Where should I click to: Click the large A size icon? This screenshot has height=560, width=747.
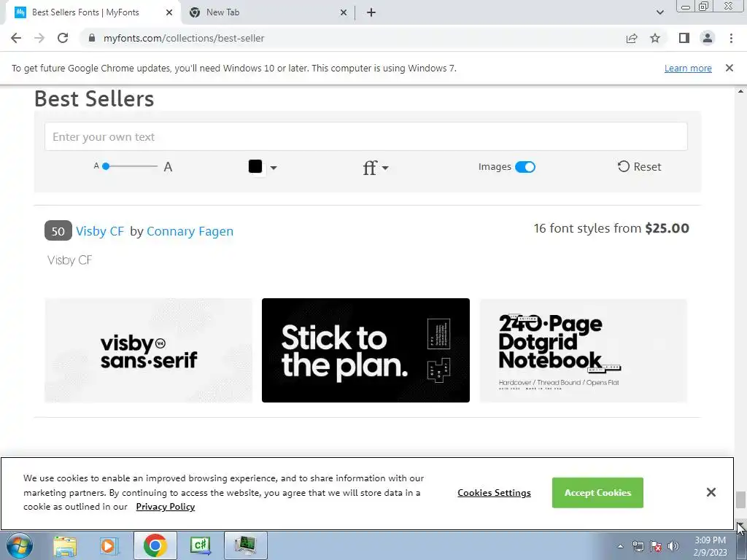168,167
